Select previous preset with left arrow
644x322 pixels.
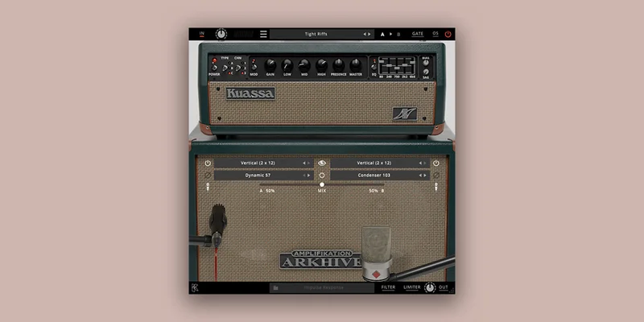pyautogui.click(x=365, y=34)
